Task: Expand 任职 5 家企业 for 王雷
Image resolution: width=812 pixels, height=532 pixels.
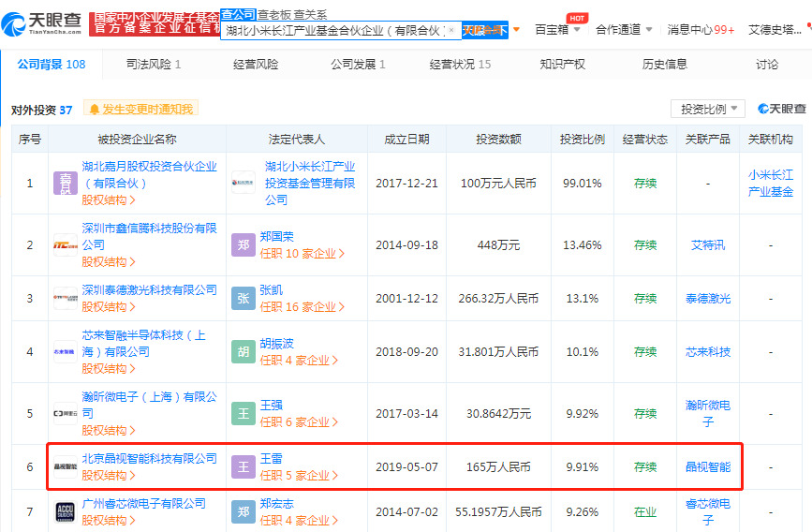Action: click(299, 475)
